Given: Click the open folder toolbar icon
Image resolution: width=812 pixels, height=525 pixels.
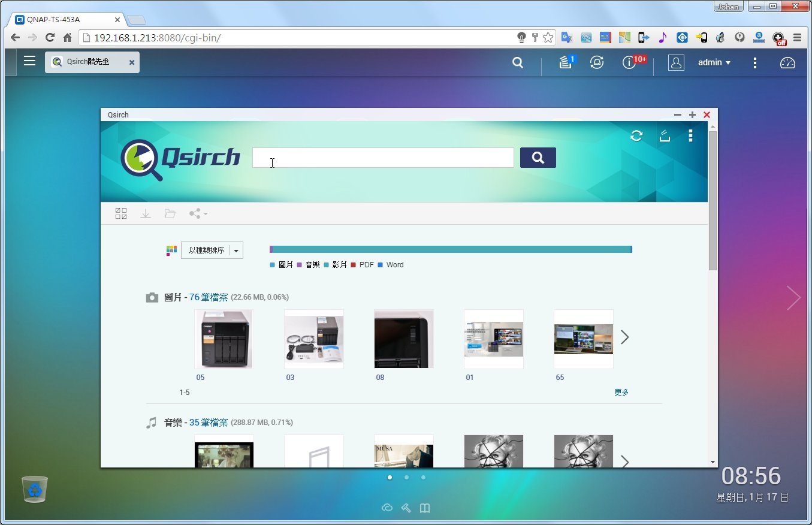Looking at the screenshot, I should (170, 213).
